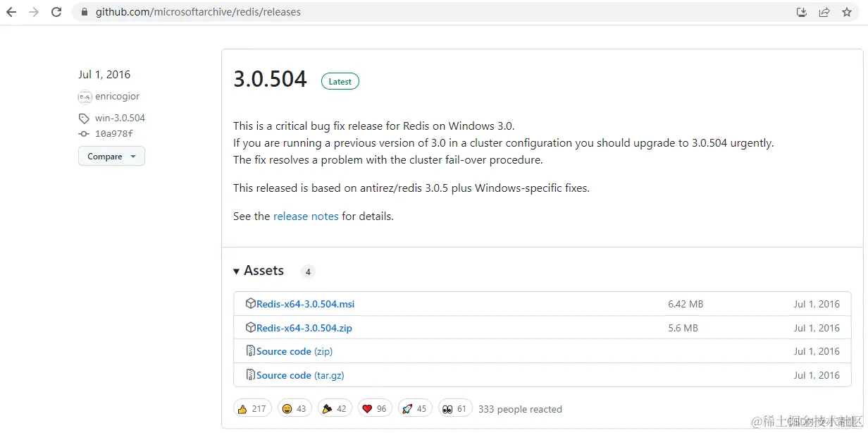Click the date in the Redis-x64-3.0.504.msi row
Viewport: 868px width, 433px height.
pyautogui.click(x=817, y=305)
